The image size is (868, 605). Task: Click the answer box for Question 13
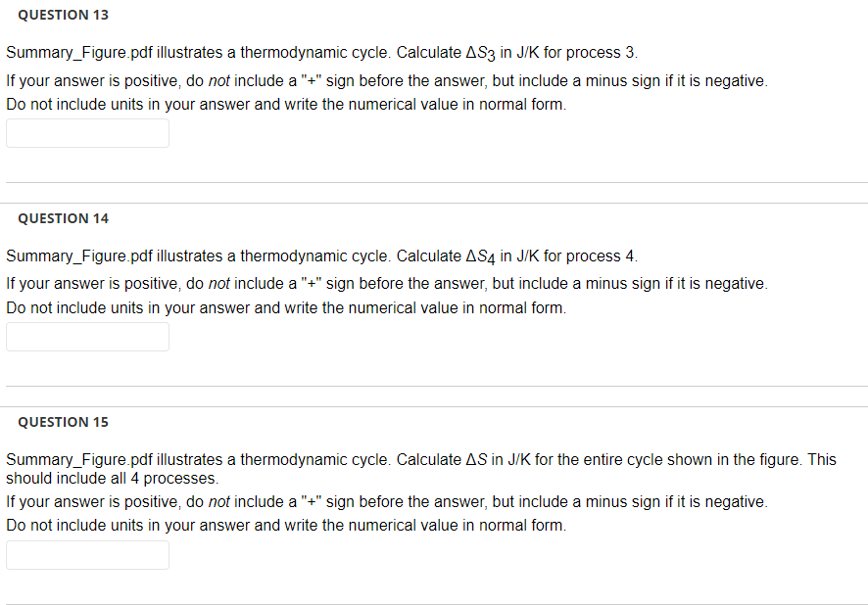pyautogui.click(x=87, y=133)
